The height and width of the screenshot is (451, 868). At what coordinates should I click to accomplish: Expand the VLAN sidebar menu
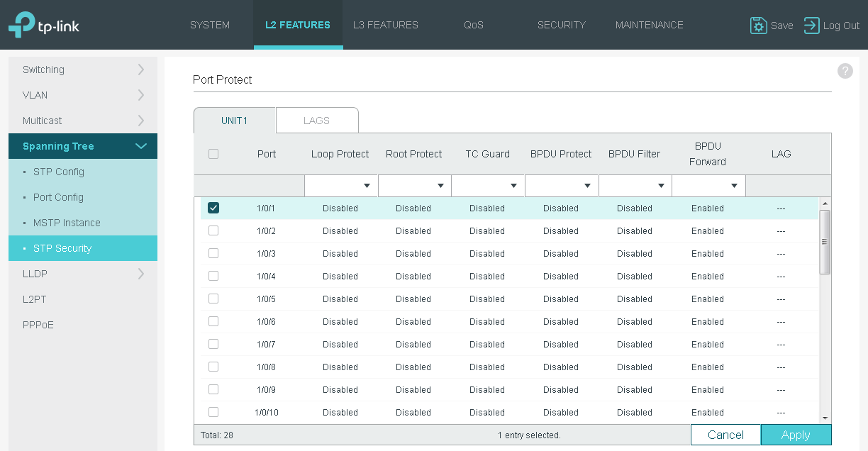coord(83,95)
